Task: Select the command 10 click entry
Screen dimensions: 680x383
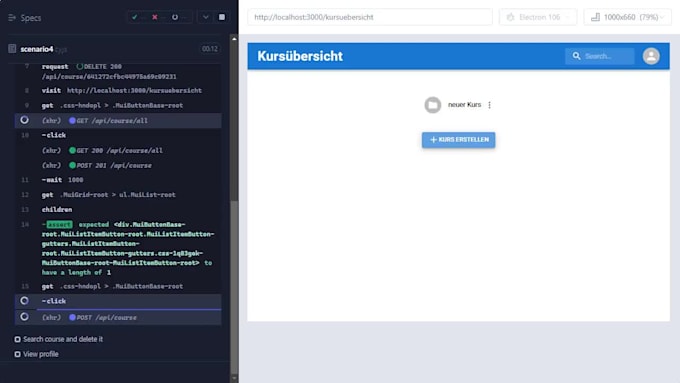Action: coord(118,135)
